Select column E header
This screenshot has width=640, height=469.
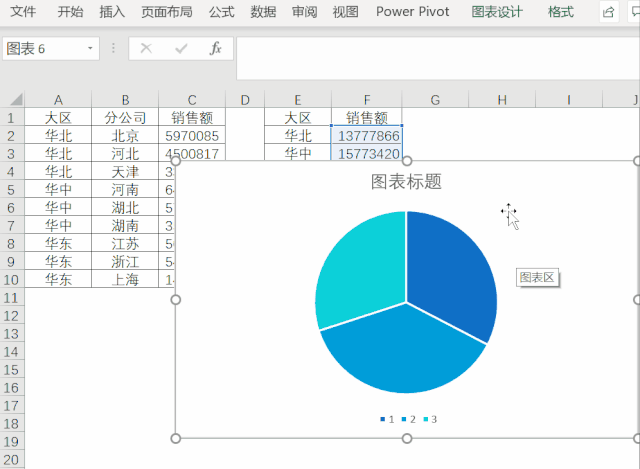pos(298,100)
